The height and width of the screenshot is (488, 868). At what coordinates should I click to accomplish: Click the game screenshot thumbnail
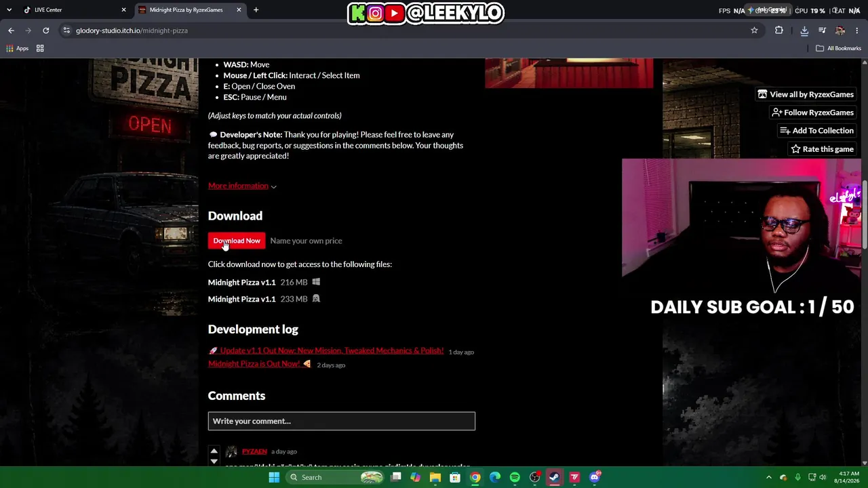(x=569, y=73)
